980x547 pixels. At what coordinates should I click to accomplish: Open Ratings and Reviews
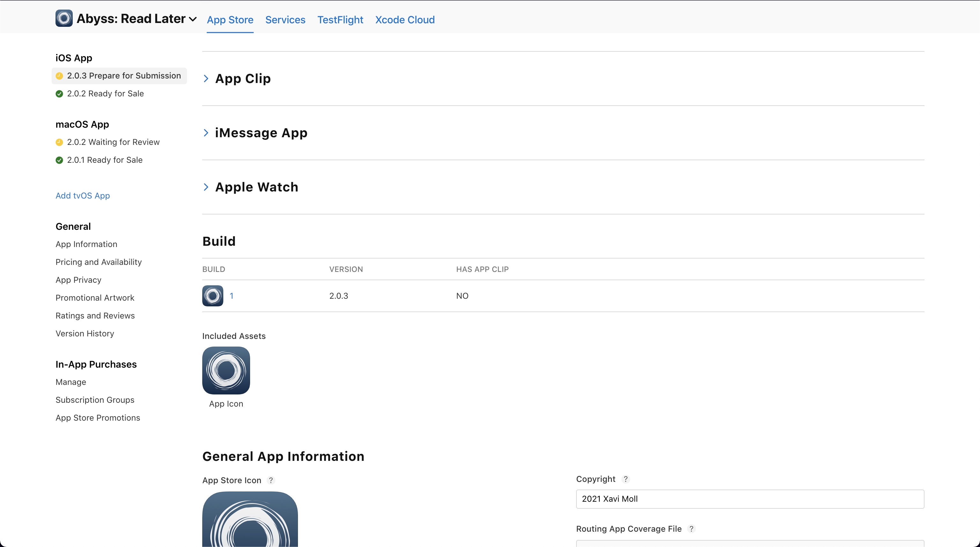point(95,316)
